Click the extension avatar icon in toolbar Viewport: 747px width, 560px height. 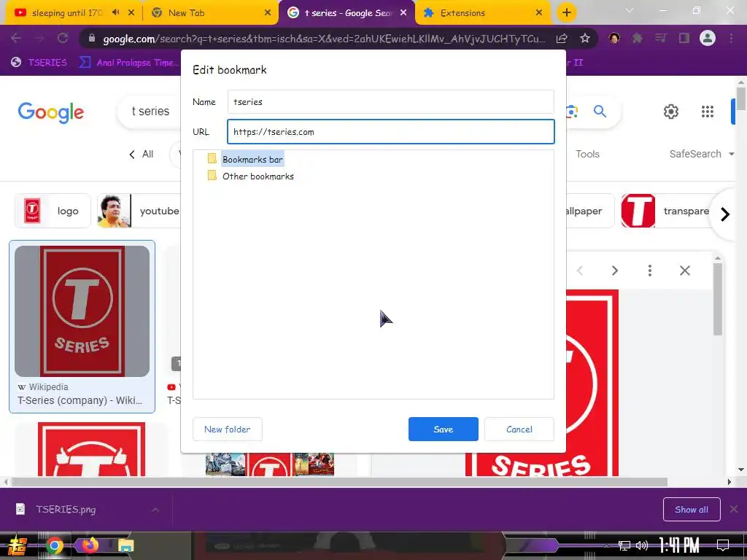pyautogui.click(x=614, y=38)
